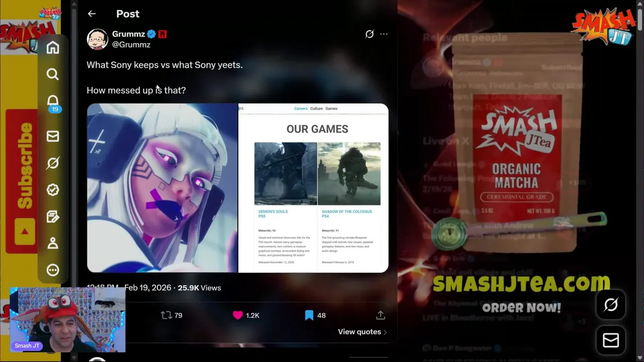Click the Post heading text

tap(128, 14)
